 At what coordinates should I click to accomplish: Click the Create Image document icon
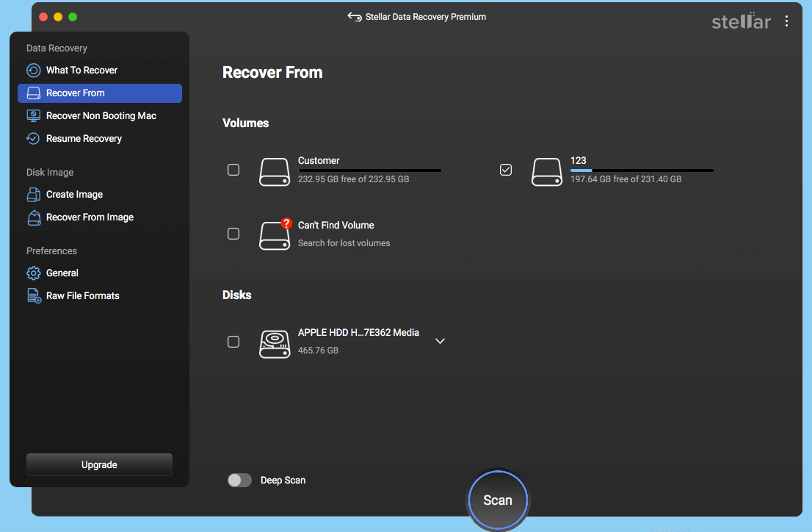[34, 195]
